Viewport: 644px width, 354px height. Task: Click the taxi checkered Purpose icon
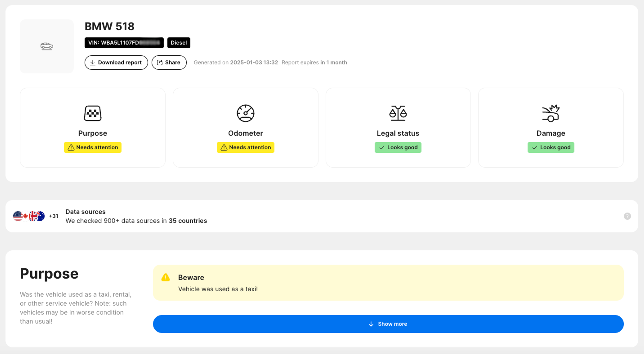pos(93,113)
